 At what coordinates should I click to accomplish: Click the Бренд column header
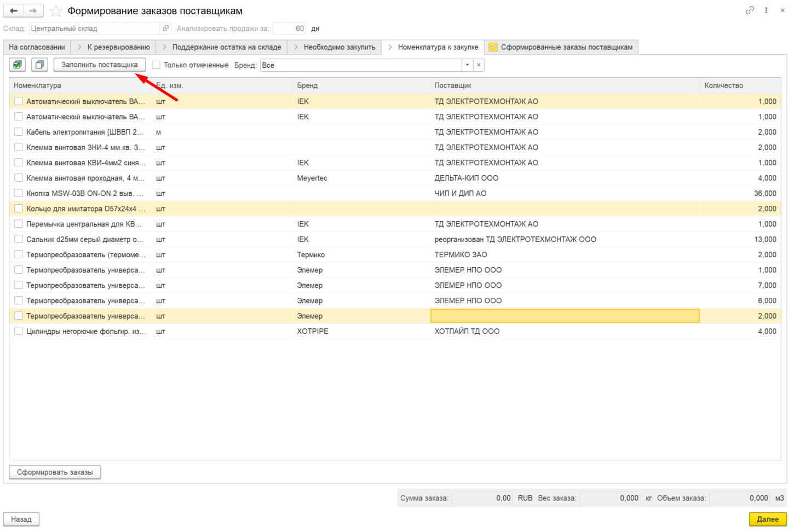click(x=361, y=85)
